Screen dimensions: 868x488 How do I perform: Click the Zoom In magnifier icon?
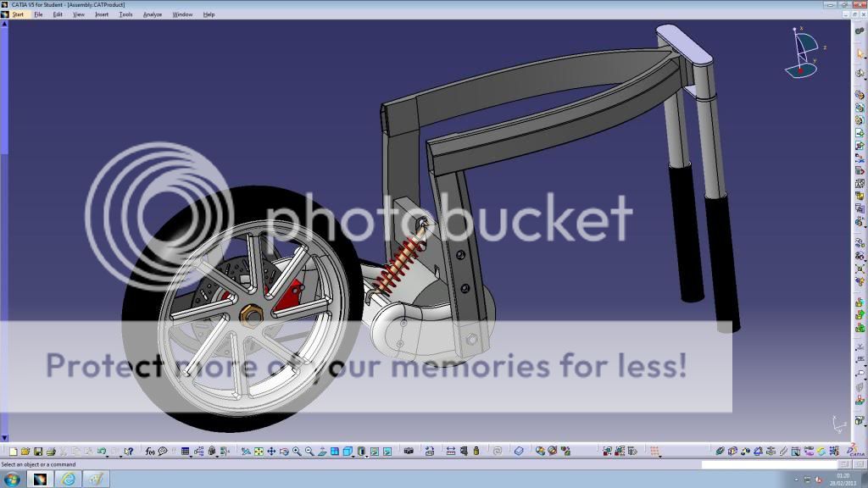[297, 452]
